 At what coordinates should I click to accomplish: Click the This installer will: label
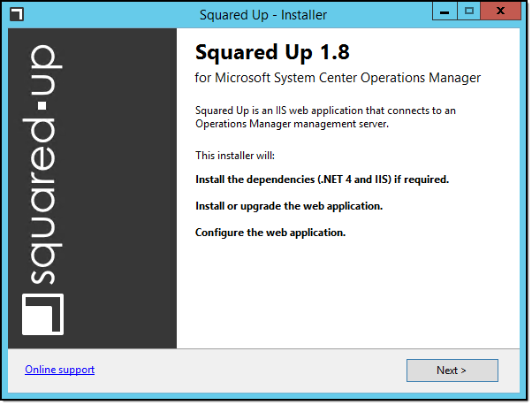[x=235, y=156]
